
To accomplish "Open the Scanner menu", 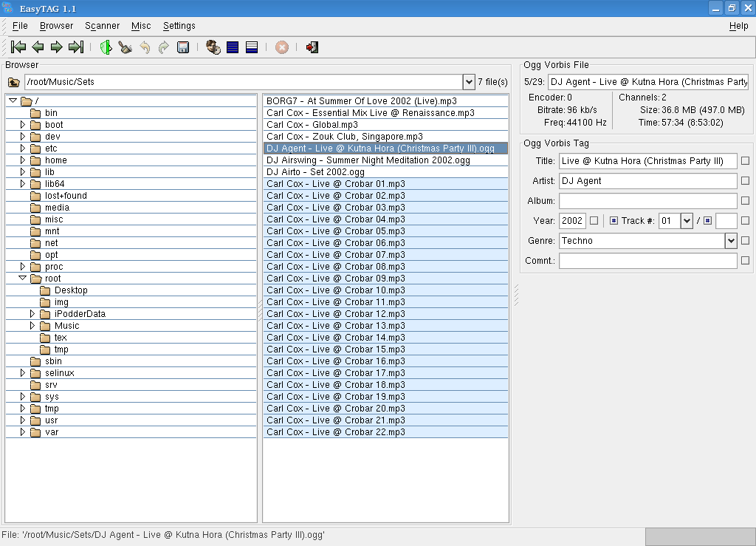I will pyautogui.click(x=102, y=26).
